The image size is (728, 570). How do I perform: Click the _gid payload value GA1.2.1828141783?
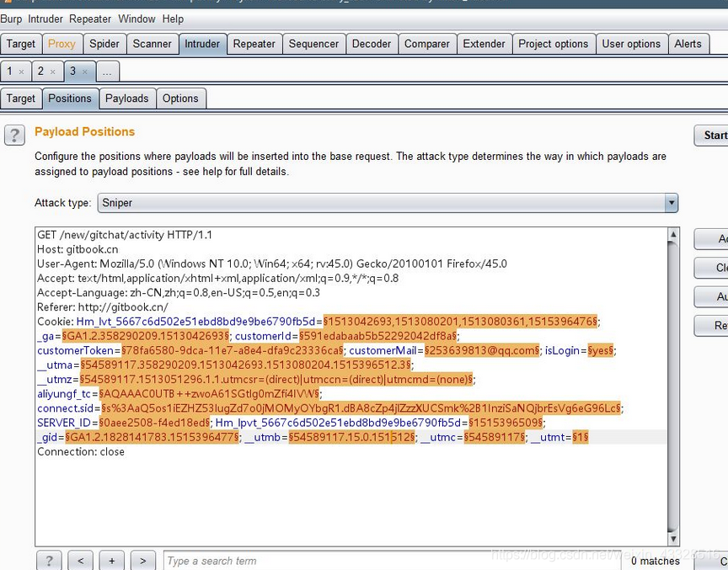(x=152, y=437)
